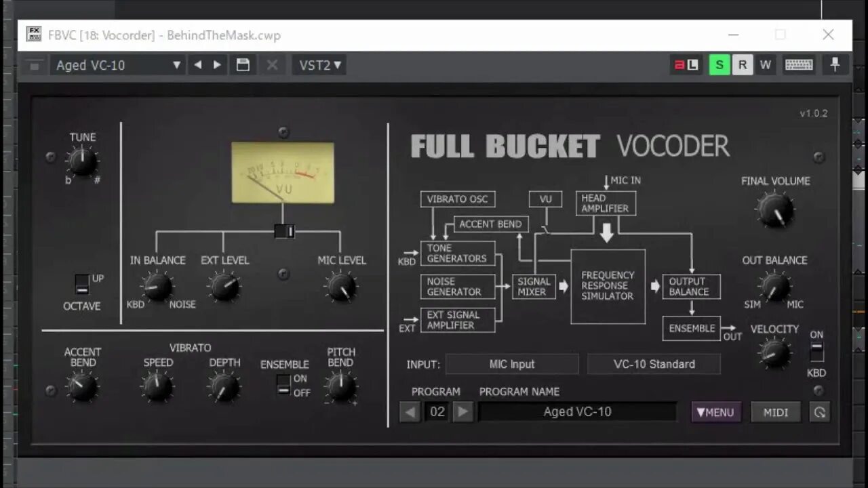Adjust the EXT LEVEL knob
This screenshot has width=868, height=488.
pyautogui.click(x=224, y=287)
